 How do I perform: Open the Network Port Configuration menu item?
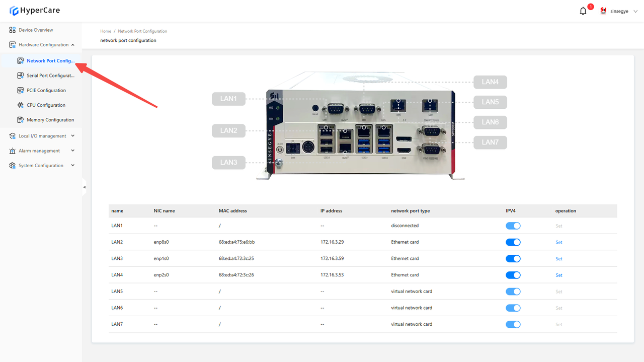(50, 61)
